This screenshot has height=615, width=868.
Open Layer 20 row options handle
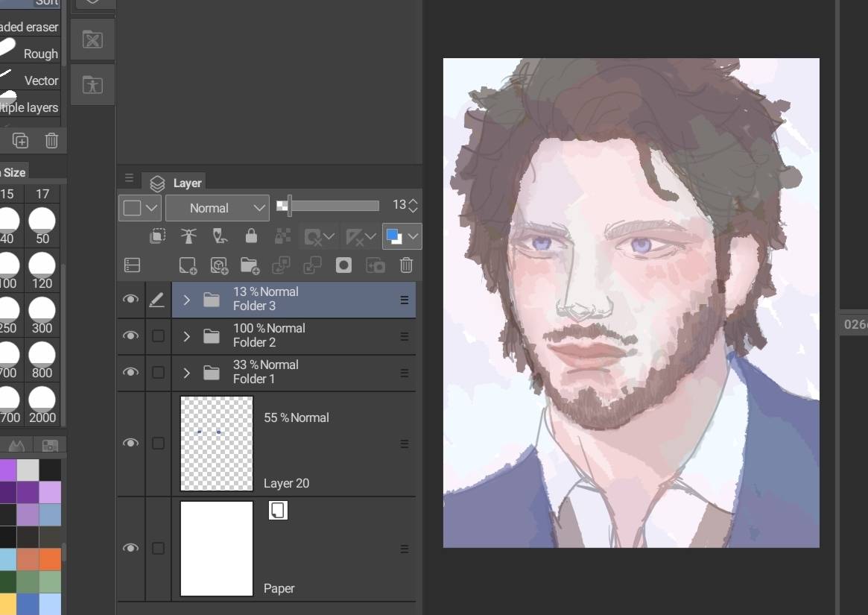(x=404, y=444)
